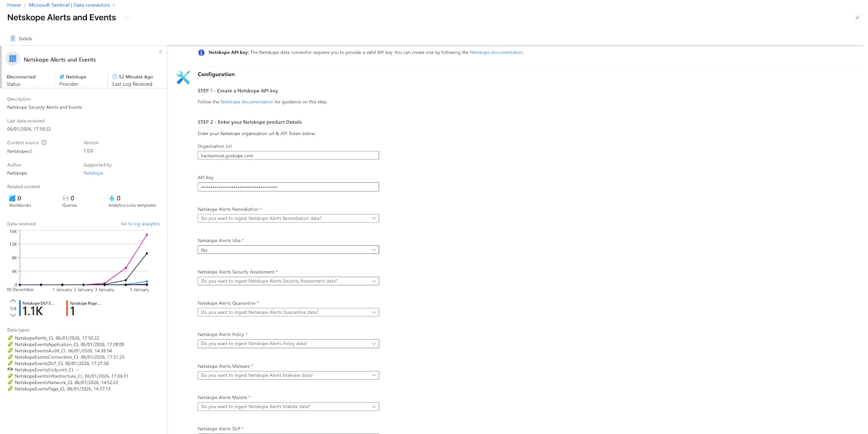Click the Analytics rules templates icon
The height and width of the screenshot is (434, 868).
tap(112, 198)
